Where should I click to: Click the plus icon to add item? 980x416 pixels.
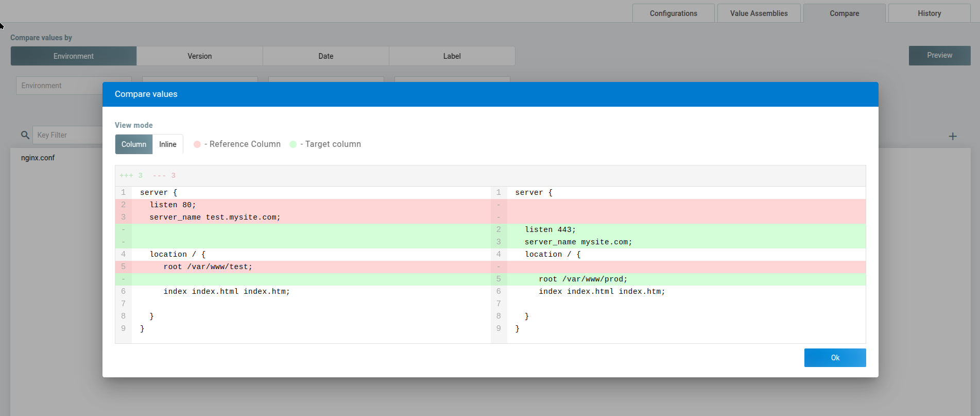[953, 136]
